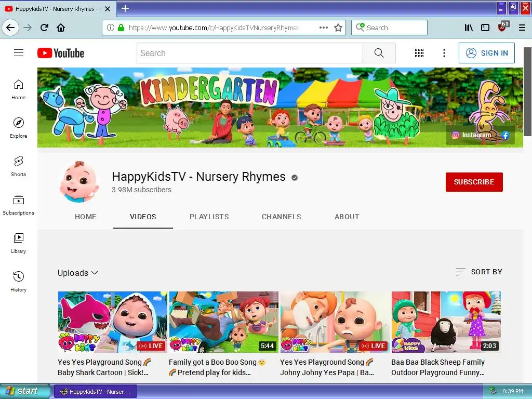The image size is (532, 399).
Task: Select the VIDEOS channel tab
Action: point(143,217)
